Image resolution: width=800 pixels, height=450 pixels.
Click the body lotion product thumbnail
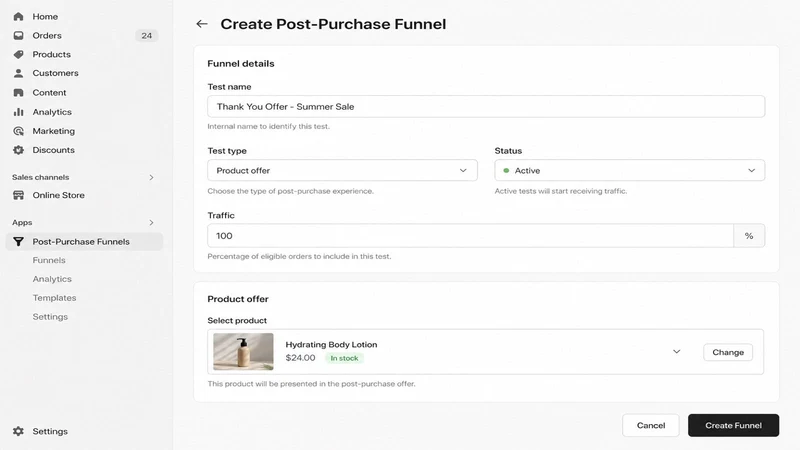pos(243,352)
